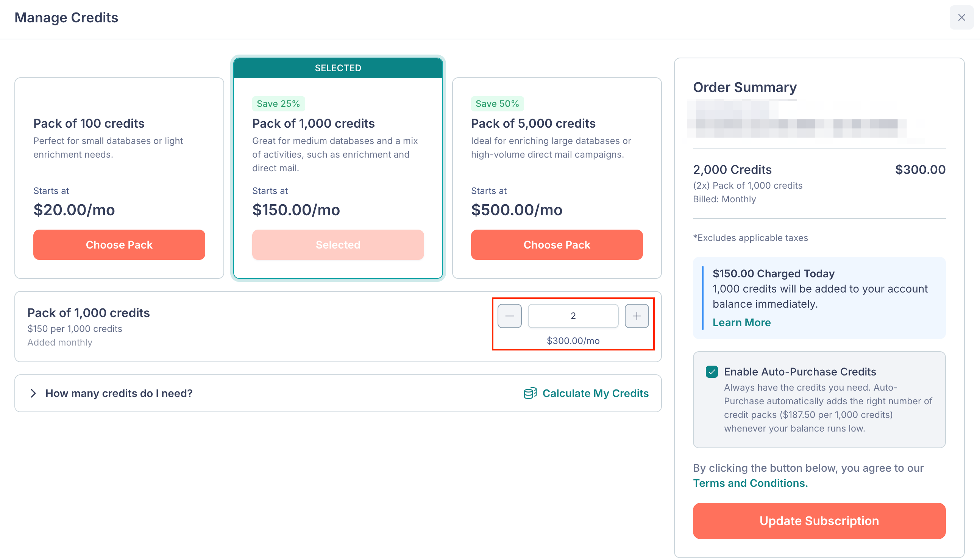Increase pack quantity with plus button
980x560 pixels.
point(637,316)
